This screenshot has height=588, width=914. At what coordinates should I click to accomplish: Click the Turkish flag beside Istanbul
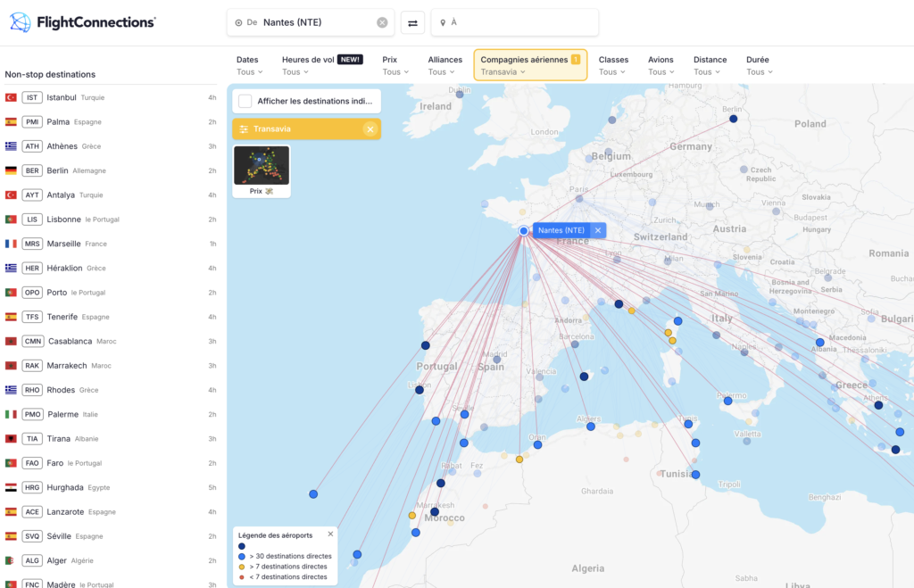[11, 97]
